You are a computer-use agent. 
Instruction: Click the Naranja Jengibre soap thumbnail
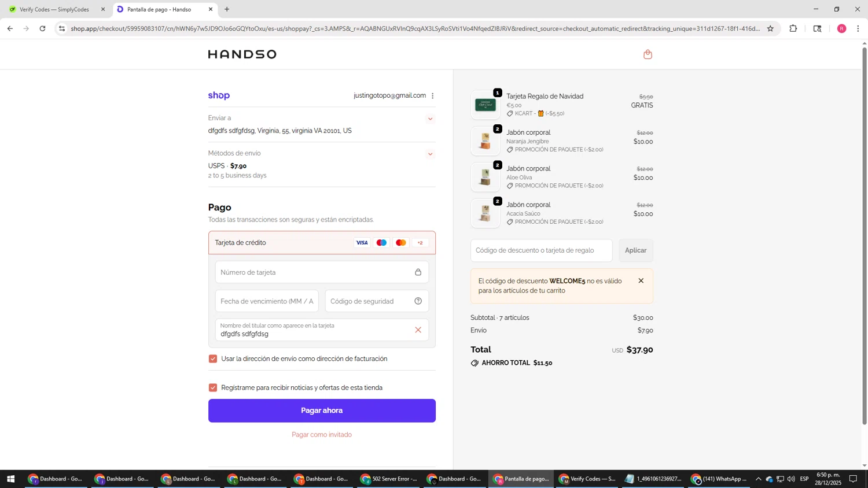(485, 141)
